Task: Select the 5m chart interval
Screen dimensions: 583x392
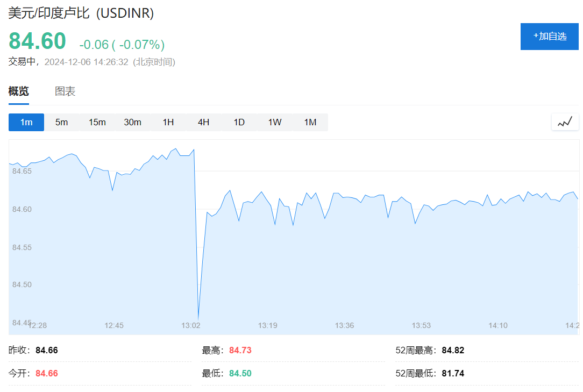Action: (62, 122)
